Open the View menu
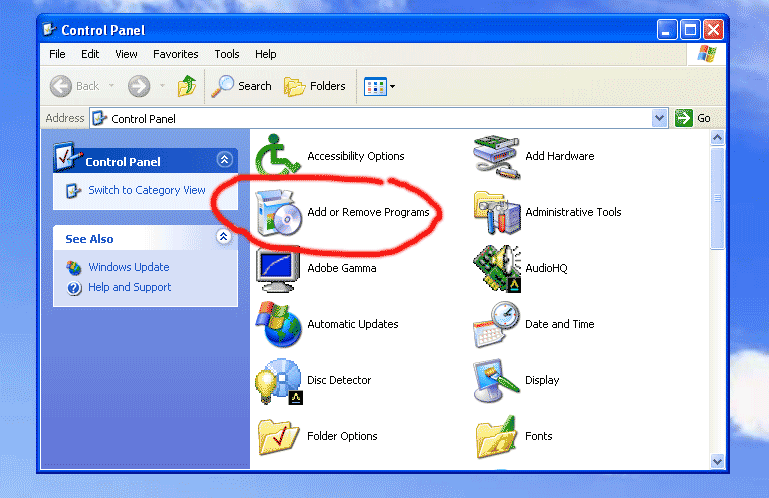Screen dimensions: 769x498 click(x=126, y=54)
